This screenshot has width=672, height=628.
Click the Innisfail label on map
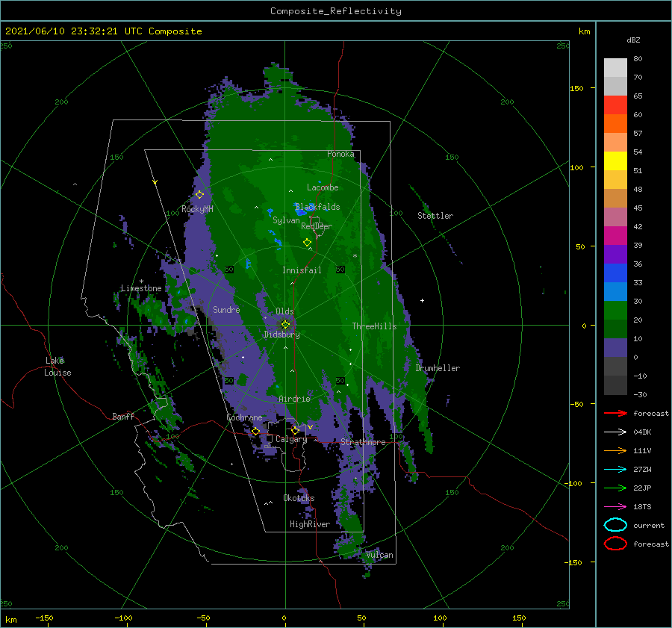click(x=302, y=270)
